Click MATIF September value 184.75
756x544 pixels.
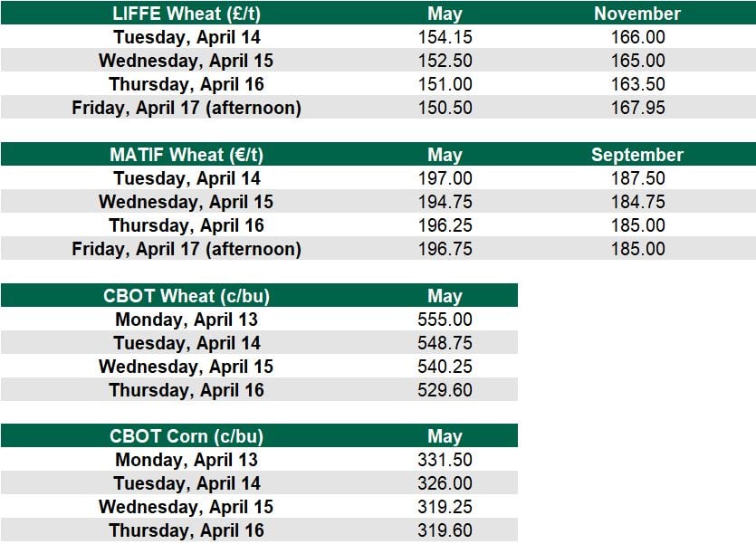coord(637,202)
